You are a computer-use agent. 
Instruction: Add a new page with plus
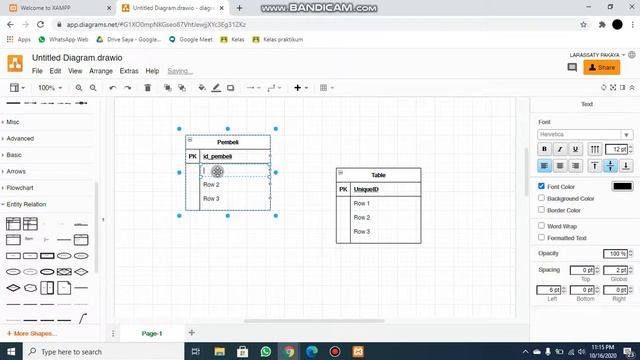click(191, 333)
